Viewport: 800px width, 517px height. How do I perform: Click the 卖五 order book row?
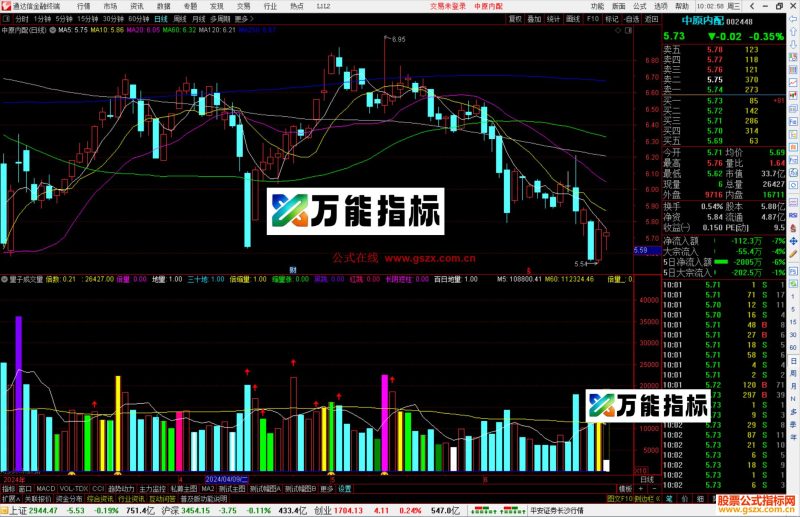point(724,50)
